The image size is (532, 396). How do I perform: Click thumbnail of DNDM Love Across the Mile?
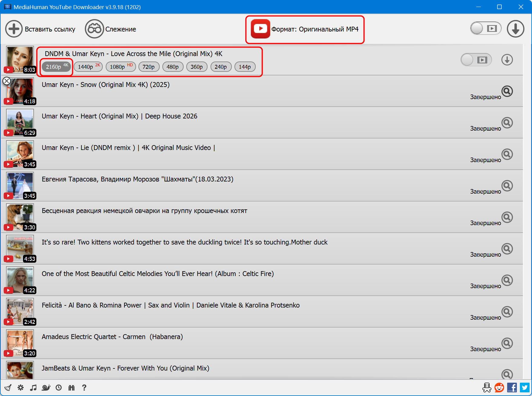pos(20,60)
